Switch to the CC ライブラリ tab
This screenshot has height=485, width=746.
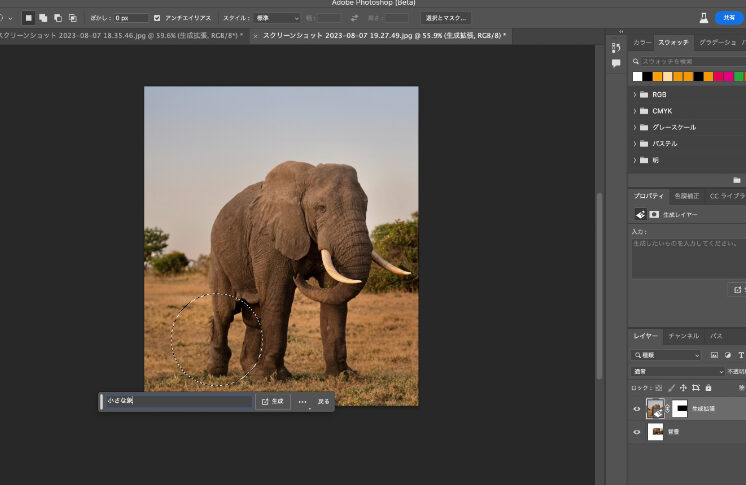tap(727, 196)
